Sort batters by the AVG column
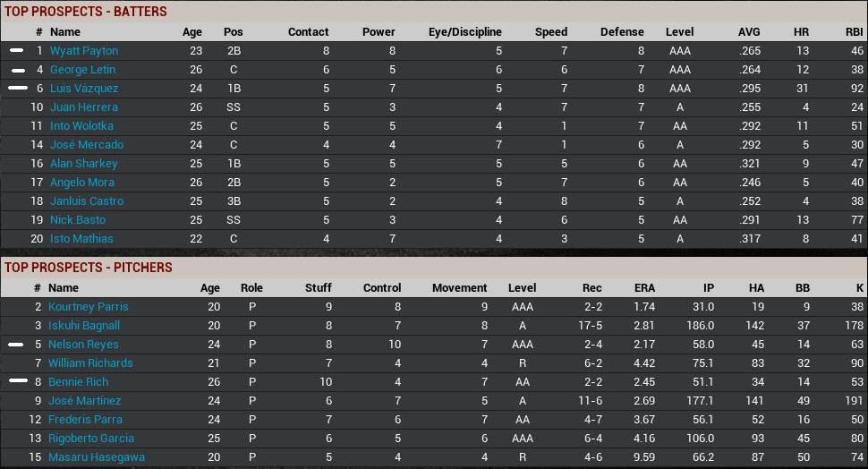 tap(749, 32)
